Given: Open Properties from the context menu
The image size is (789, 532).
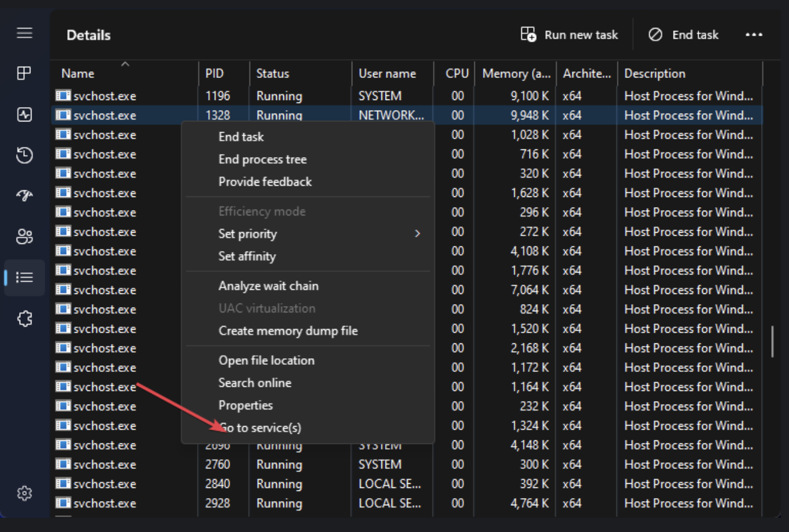Looking at the screenshot, I should [245, 405].
